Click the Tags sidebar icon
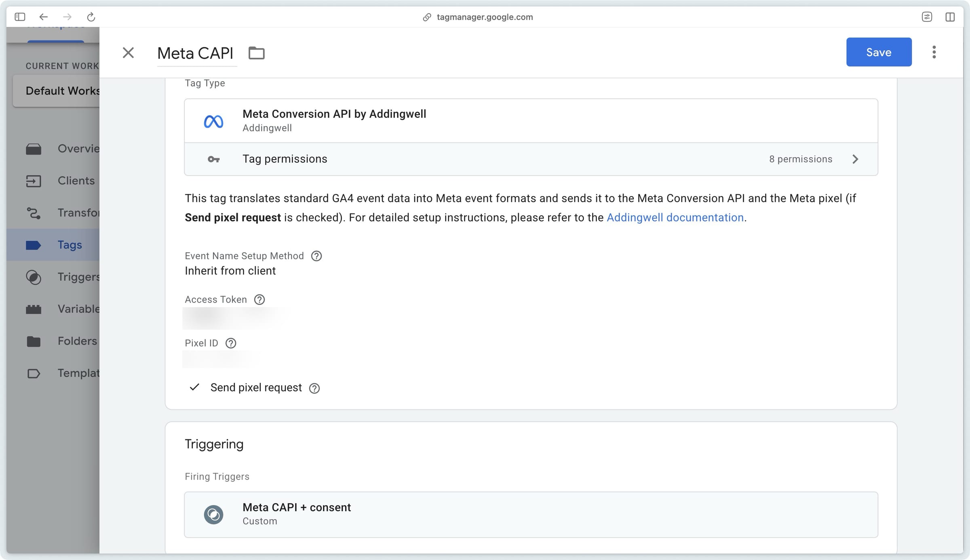This screenshot has width=970, height=560. tap(34, 245)
